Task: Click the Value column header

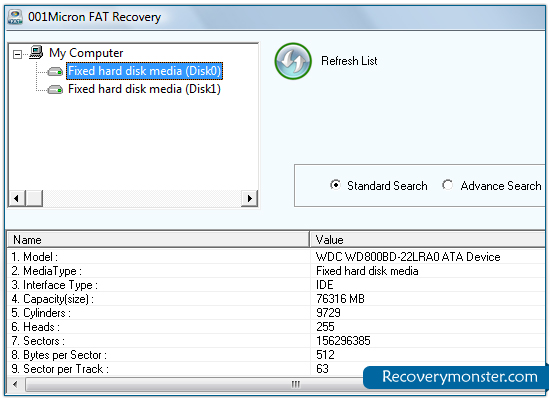Action: pyautogui.click(x=428, y=240)
